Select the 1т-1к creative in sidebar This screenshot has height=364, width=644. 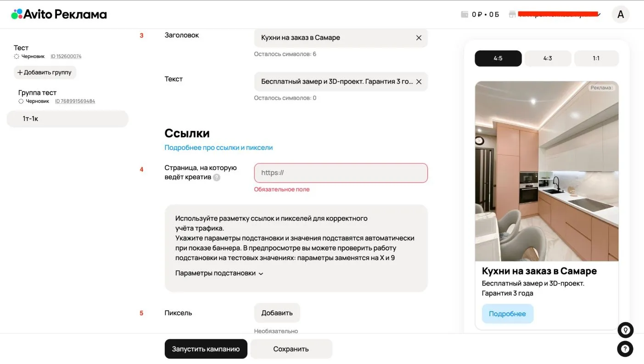point(67,119)
